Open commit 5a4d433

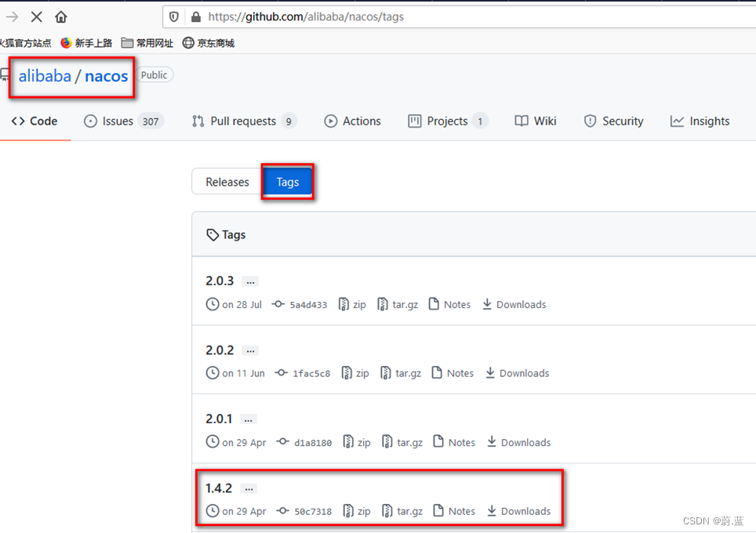[x=300, y=305]
